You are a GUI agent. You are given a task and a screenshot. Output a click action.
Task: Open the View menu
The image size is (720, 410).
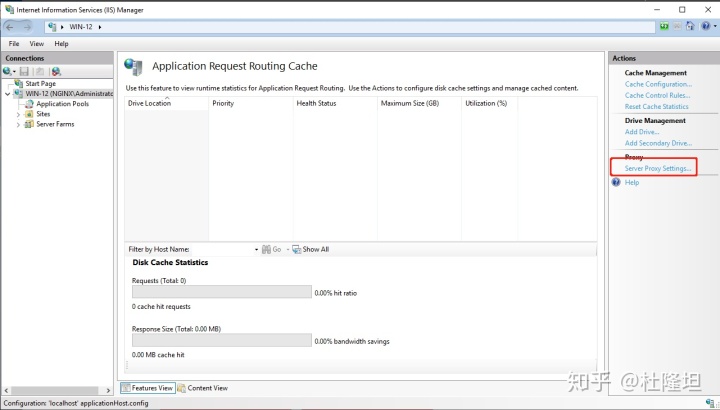point(37,44)
